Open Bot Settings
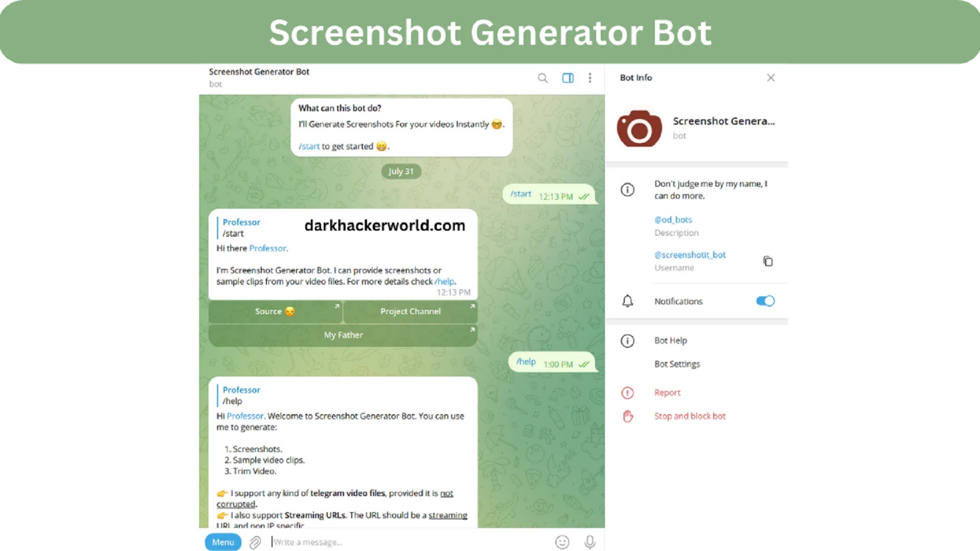The width and height of the screenshot is (980, 551). coord(677,364)
